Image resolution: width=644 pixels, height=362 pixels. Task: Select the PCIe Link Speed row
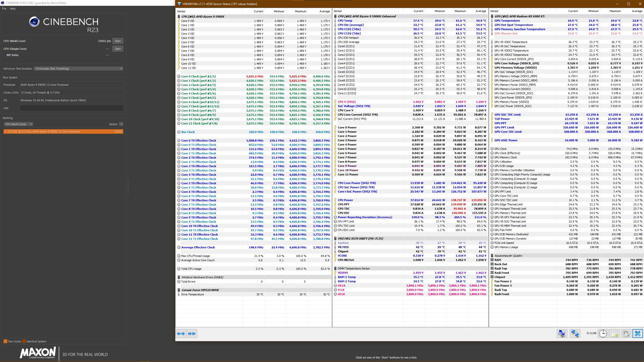[567, 243]
